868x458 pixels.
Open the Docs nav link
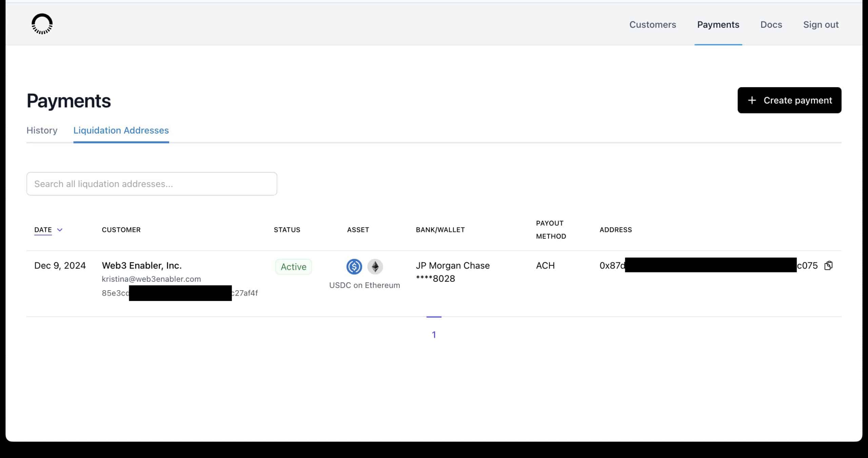tap(771, 25)
